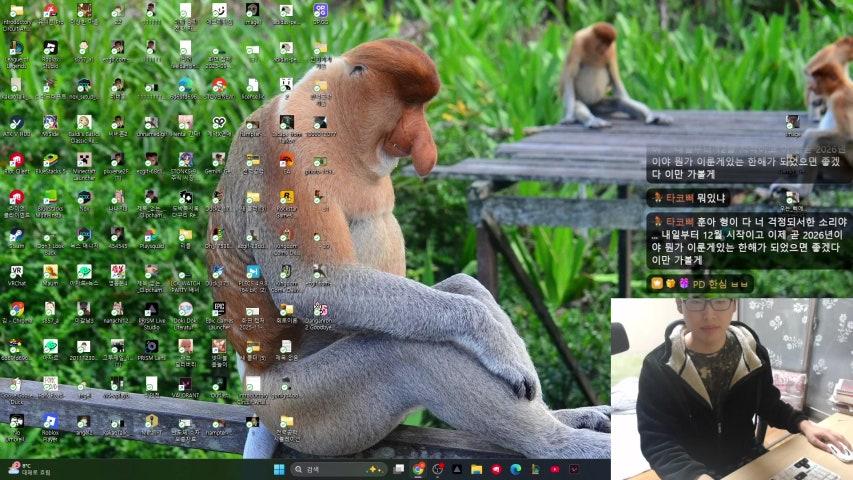Launch Steam from the desktop
Viewport: 853px width, 480px height.
[x=16, y=234]
